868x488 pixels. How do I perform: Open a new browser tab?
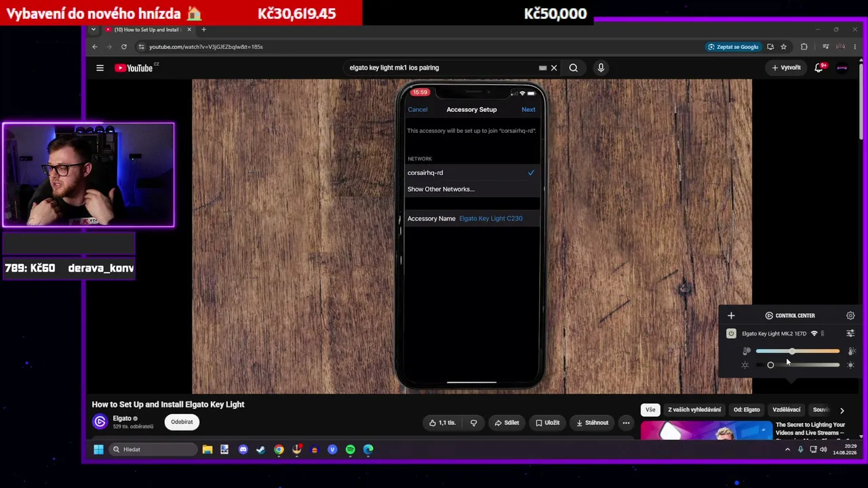click(203, 29)
